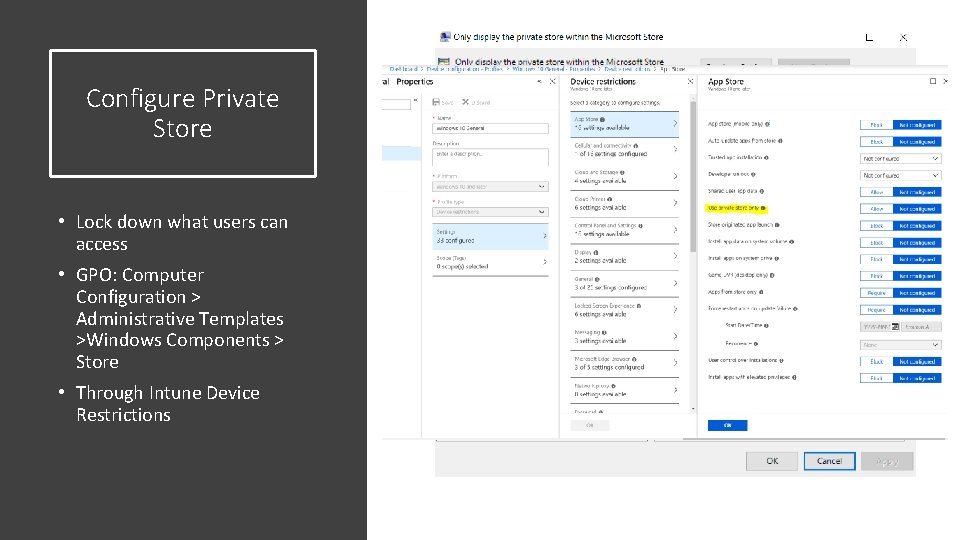Image resolution: width=960 pixels, height=540 pixels.
Task: Expand General category chevron
Action: point(675,283)
